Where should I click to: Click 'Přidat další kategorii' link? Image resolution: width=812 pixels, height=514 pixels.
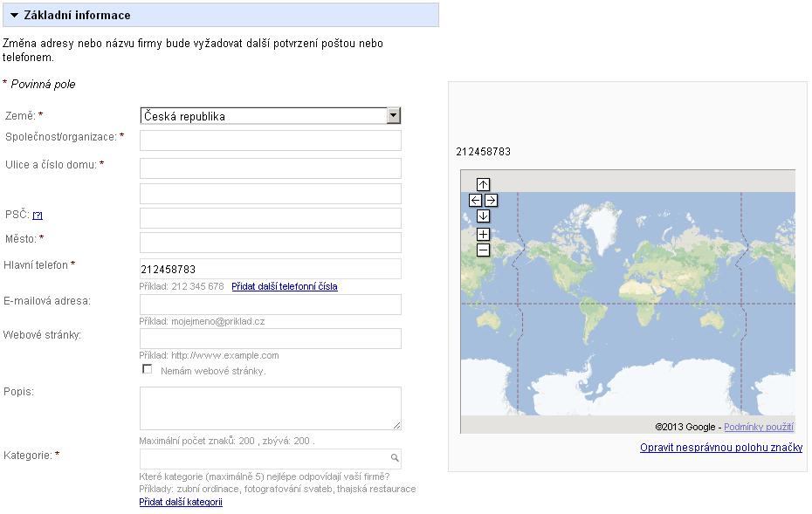[x=181, y=502]
